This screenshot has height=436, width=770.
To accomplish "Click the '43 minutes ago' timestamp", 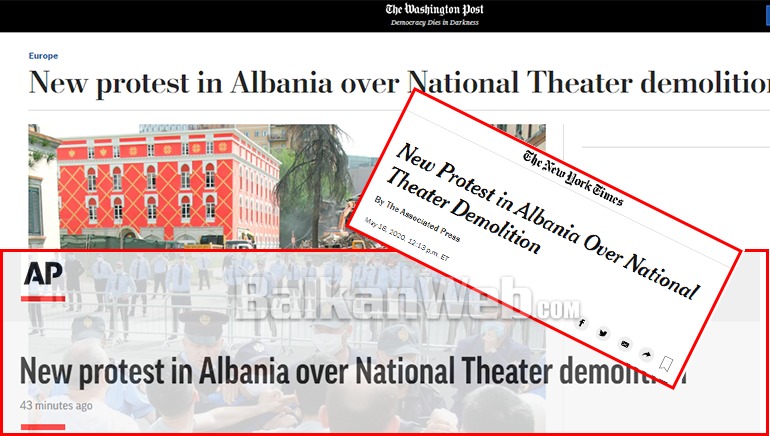I will (x=56, y=406).
